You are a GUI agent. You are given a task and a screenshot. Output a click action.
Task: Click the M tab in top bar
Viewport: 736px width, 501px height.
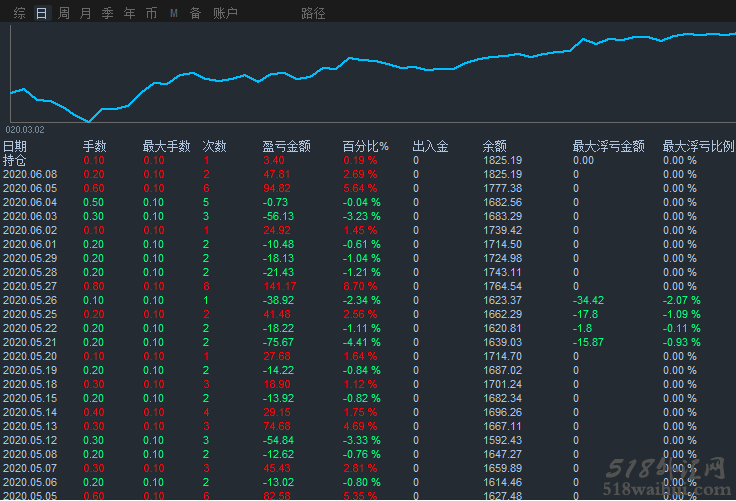pyautogui.click(x=173, y=13)
